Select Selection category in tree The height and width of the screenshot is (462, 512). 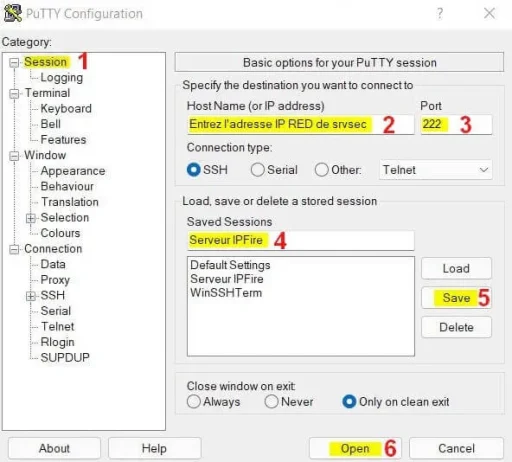point(65,218)
